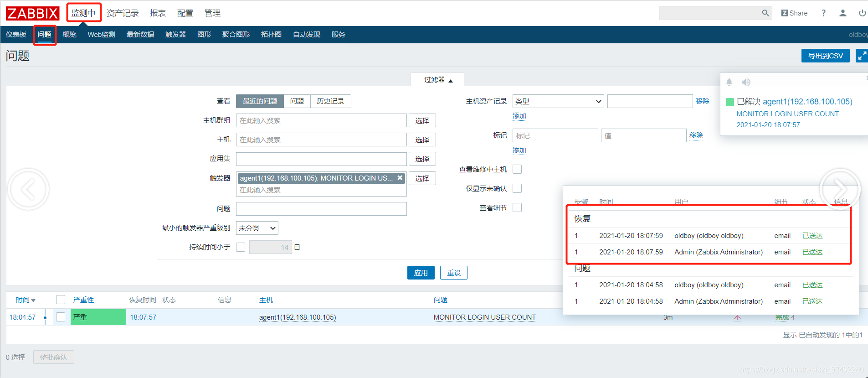Click 移除 link beside host inventory field
The height and width of the screenshot is (378, 868).
click(703, 101)
